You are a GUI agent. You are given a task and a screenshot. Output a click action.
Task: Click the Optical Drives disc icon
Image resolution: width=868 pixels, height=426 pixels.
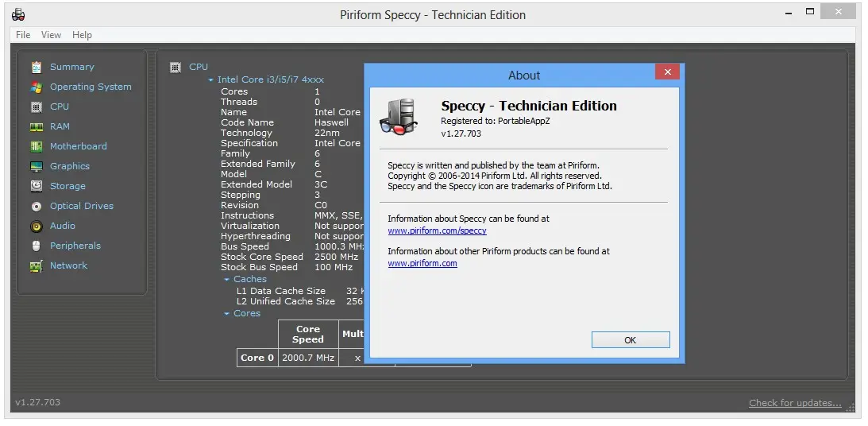point(37,206)
